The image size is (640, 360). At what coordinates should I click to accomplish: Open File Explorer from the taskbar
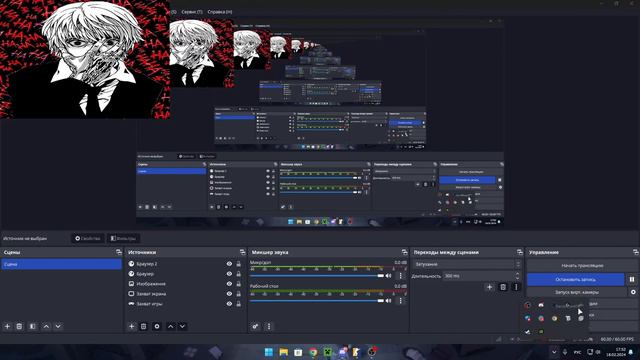pyautogui.click(x=283, y=352)
